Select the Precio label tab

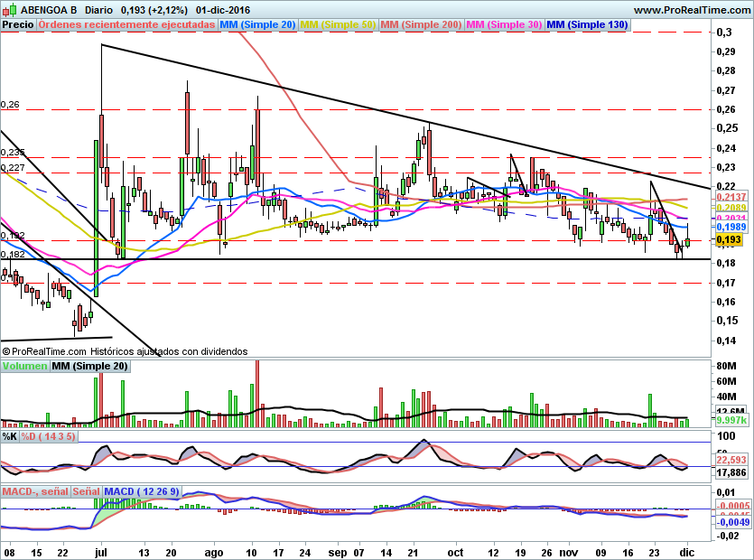click(x=18, y=24)
